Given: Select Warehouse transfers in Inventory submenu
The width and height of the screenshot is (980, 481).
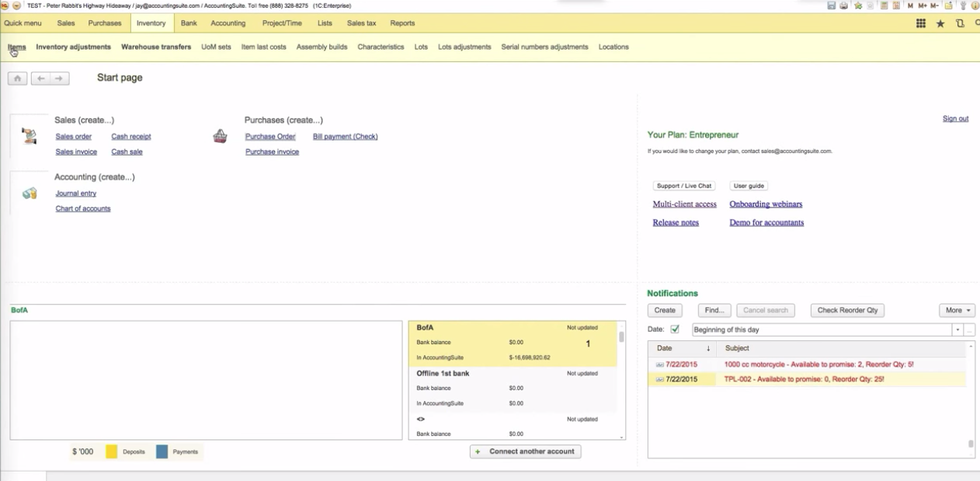Looking at the screenshot, I should tap(156, 47).
